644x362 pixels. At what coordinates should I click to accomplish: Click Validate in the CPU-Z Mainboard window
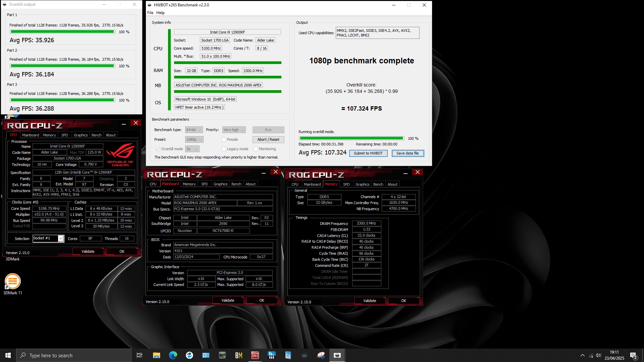coord(228,301)
